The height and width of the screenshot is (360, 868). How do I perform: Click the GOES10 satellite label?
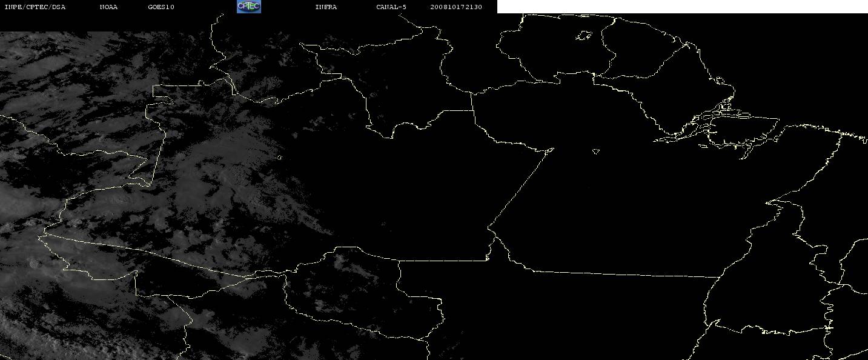(x=161, y=7)
